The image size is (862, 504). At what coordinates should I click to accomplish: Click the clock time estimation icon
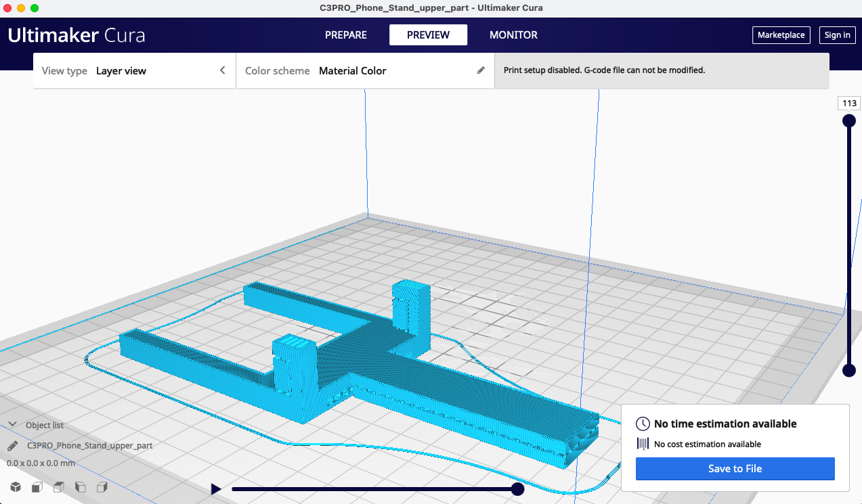[x=643, y=424]
